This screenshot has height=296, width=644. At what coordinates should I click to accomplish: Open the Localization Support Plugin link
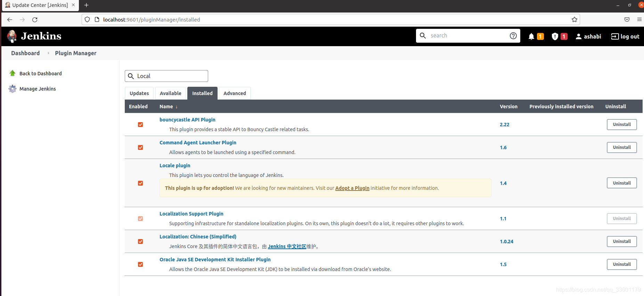click(191, 214)
